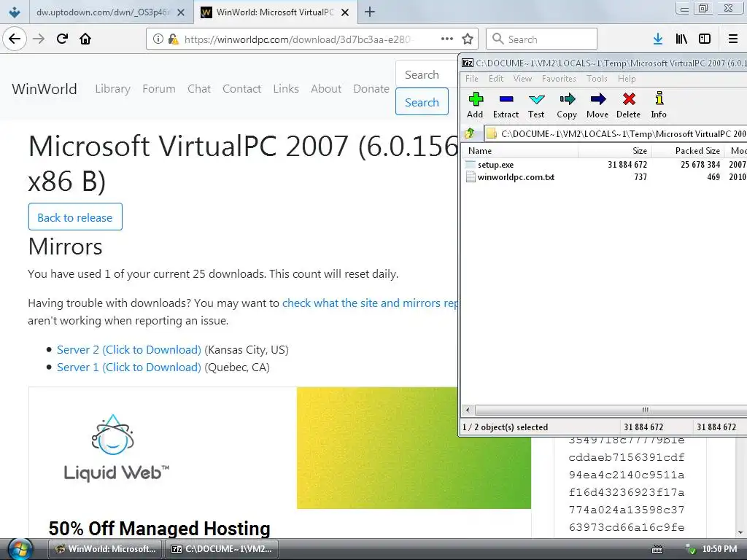Click the Move toolbar icon in 7-Zip
The height and width of the screenshot is (560, 747).
[x=597, y=105]
